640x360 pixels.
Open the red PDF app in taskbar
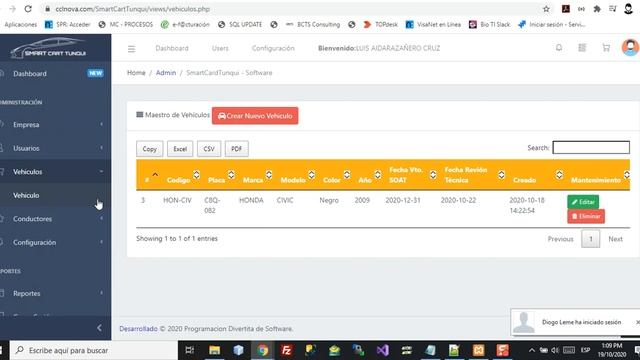[502, 350]
